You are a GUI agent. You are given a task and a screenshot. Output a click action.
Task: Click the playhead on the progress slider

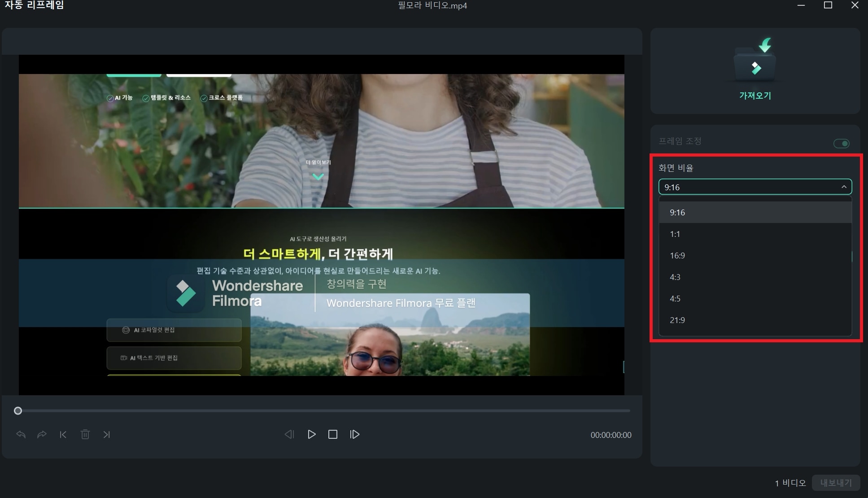point(18,411)
